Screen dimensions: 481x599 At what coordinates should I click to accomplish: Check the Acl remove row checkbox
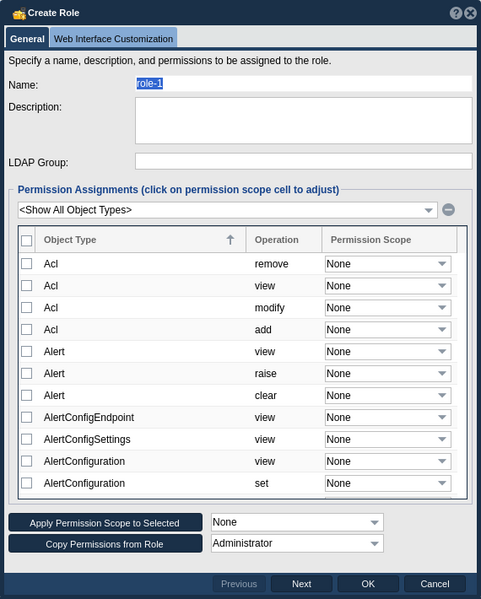pyautogui.click(x=26, y=264)
